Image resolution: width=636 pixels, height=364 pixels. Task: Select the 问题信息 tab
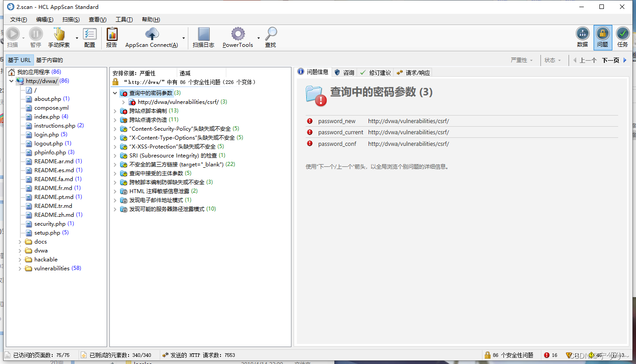(313, 72)
